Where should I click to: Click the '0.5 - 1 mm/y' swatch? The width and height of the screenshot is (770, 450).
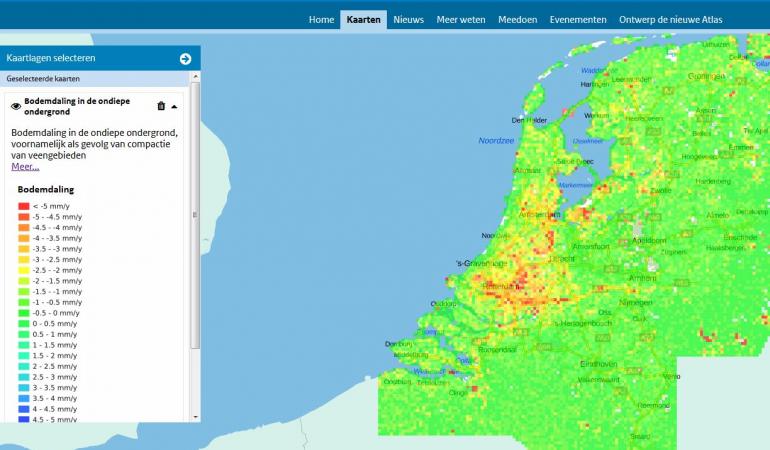point(24,335)
